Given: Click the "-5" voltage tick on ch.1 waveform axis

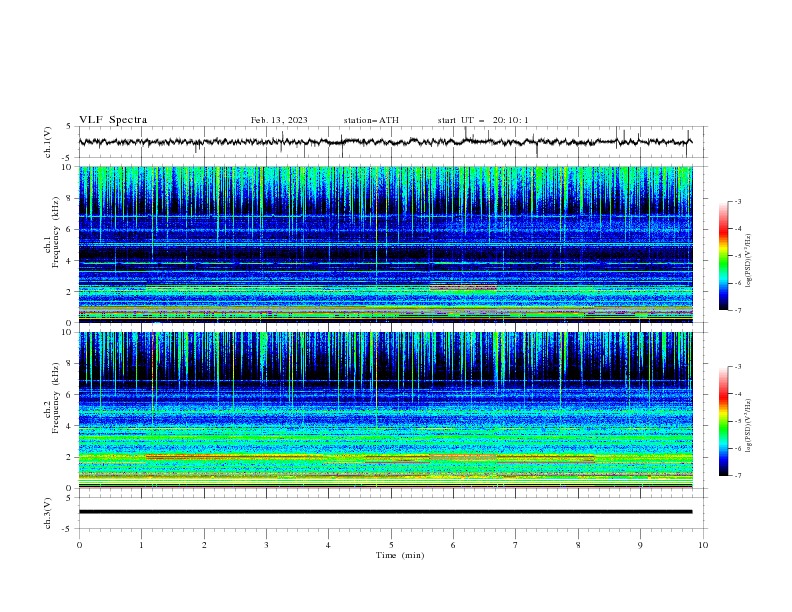Looking at the screenshot, I should pyautogui.click(x=68, y=158).
